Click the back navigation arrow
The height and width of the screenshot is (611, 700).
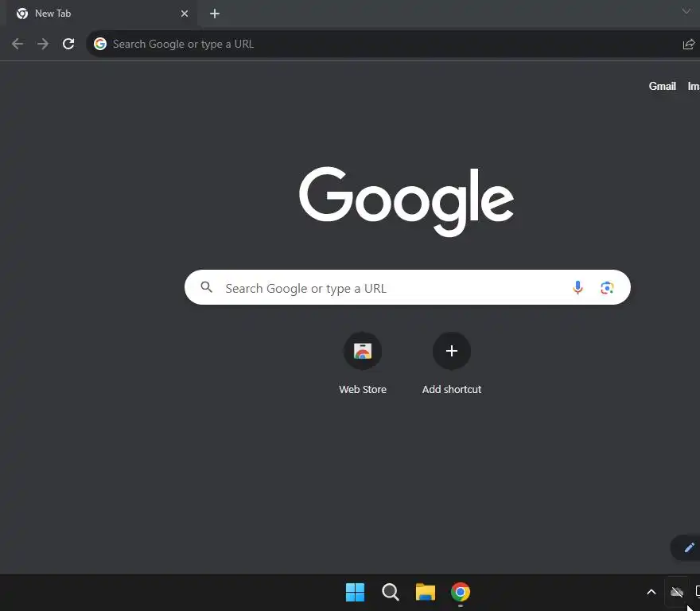tap(17, 44)
